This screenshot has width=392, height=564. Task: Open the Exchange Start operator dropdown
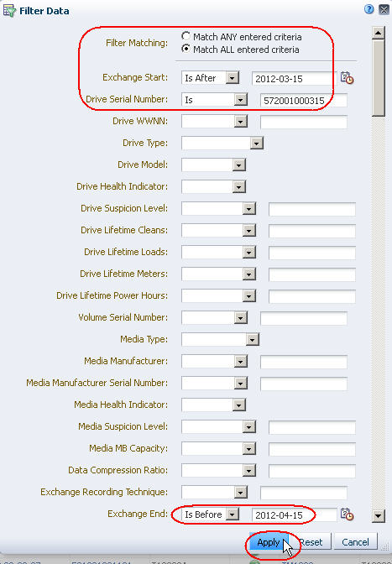pos(210,78)
